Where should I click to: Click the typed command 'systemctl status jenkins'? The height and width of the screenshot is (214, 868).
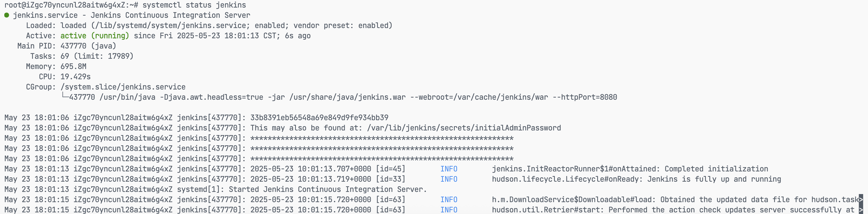click(x=194, y=5)
